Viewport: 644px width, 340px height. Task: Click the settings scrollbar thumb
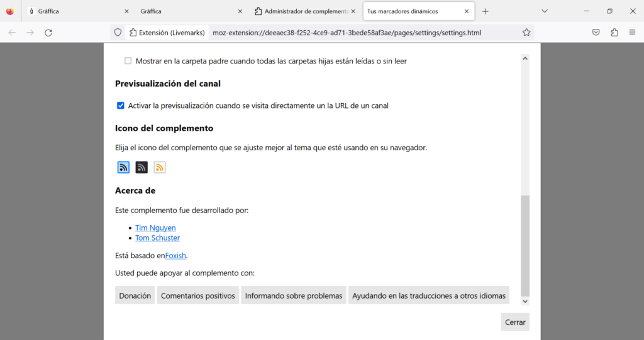(525, 246)
